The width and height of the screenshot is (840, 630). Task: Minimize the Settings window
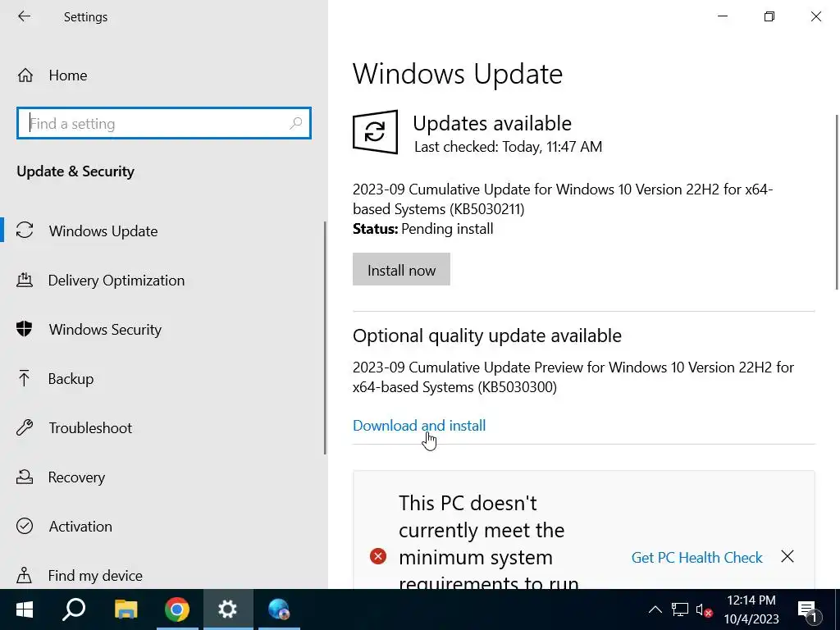(x=723, y=16)
